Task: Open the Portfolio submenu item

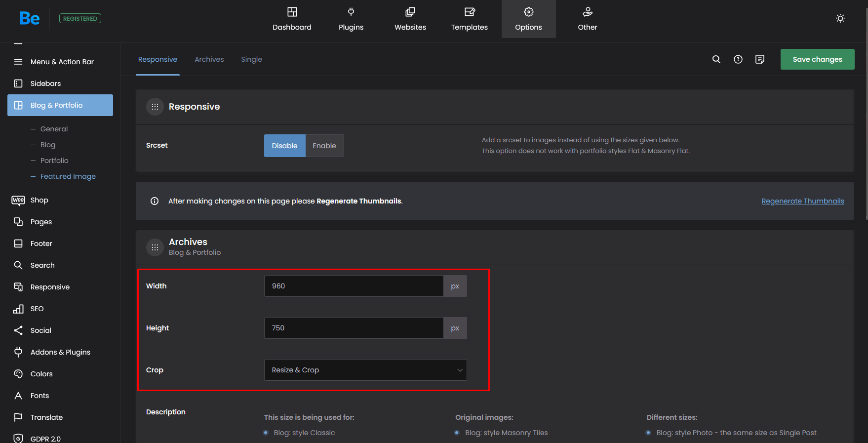Action: pyautogui.click(x=54, y=161)
